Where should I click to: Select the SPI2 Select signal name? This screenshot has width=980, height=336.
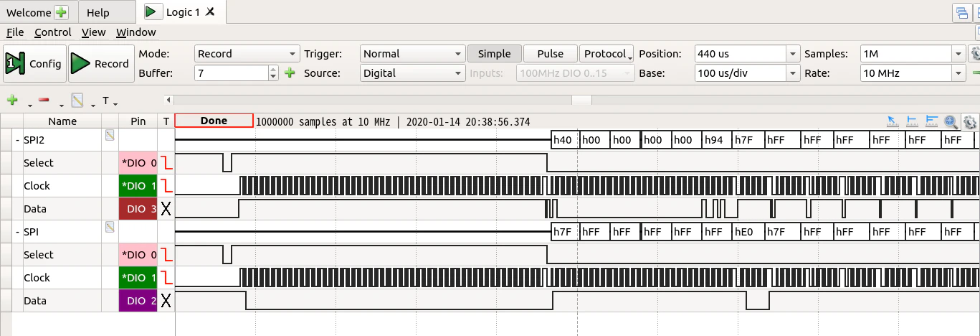pos(39,163)
